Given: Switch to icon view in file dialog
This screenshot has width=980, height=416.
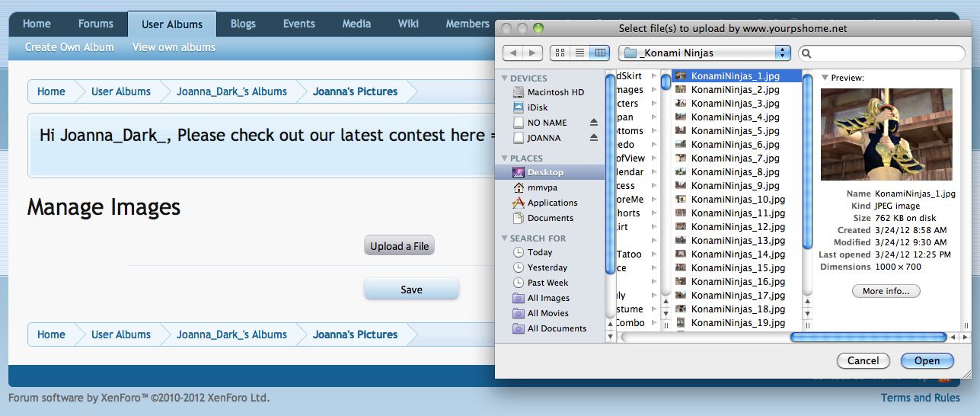Looking at the screenshot, I should click(560, 53).
